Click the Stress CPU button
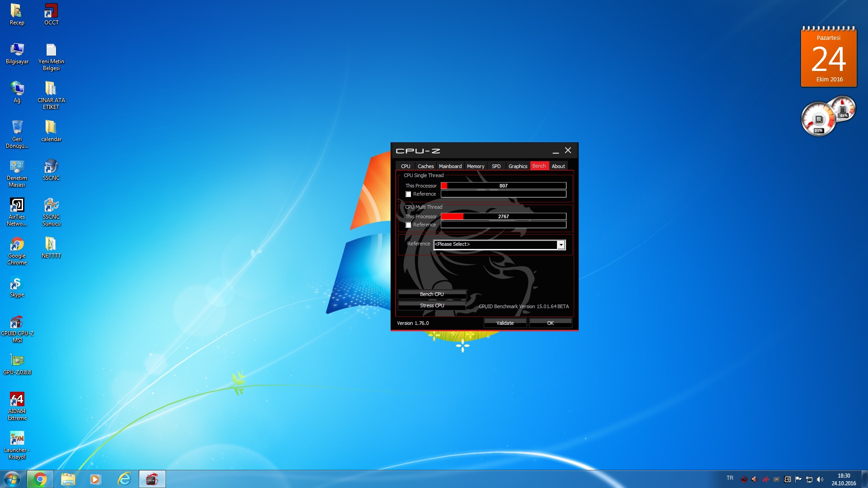The width and height of the screenshot is (868, 488). [x=432, y=306]
